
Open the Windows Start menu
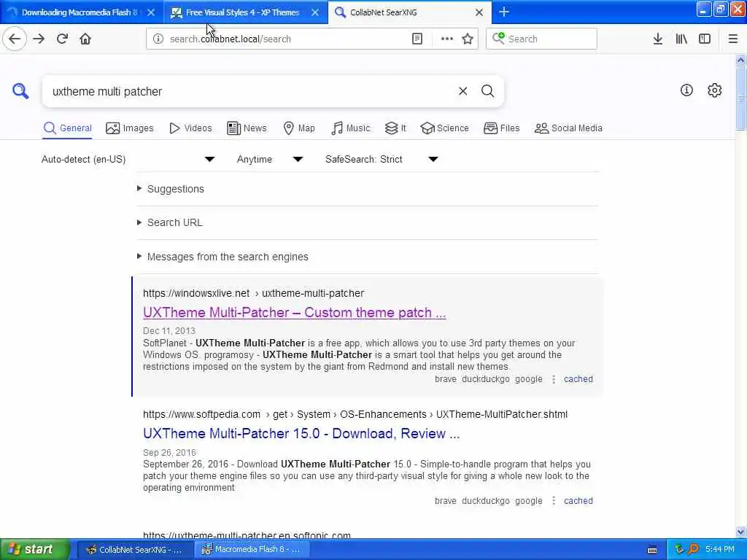click(x=34, y=549)
